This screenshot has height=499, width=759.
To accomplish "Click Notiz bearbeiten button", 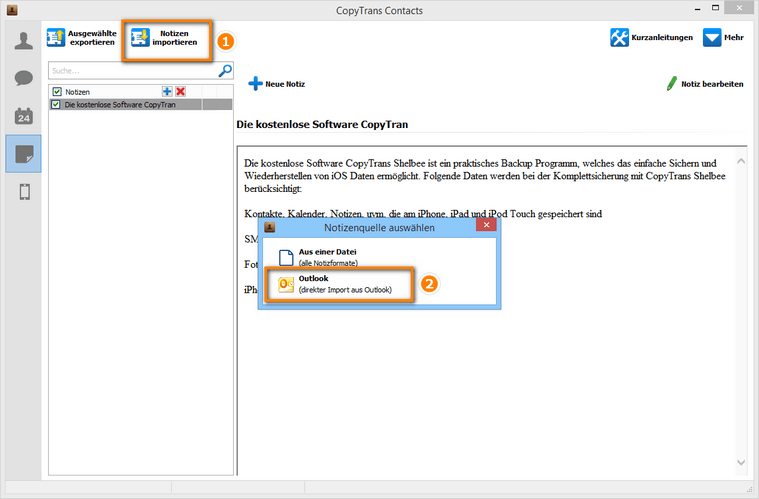I will click(x=705, y=84).
